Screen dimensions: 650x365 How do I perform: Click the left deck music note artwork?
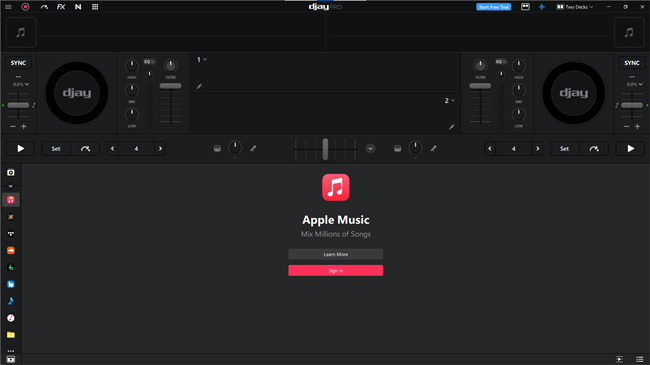tap(21, 32)
